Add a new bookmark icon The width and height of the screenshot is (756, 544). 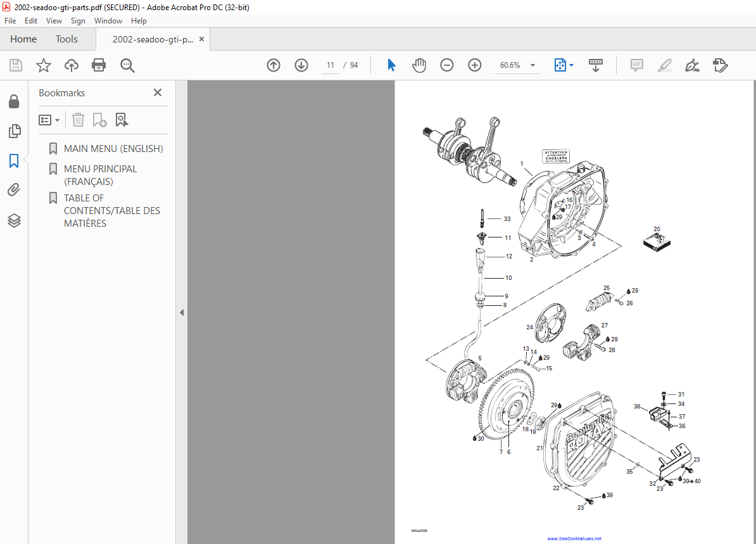pos(99,120)
